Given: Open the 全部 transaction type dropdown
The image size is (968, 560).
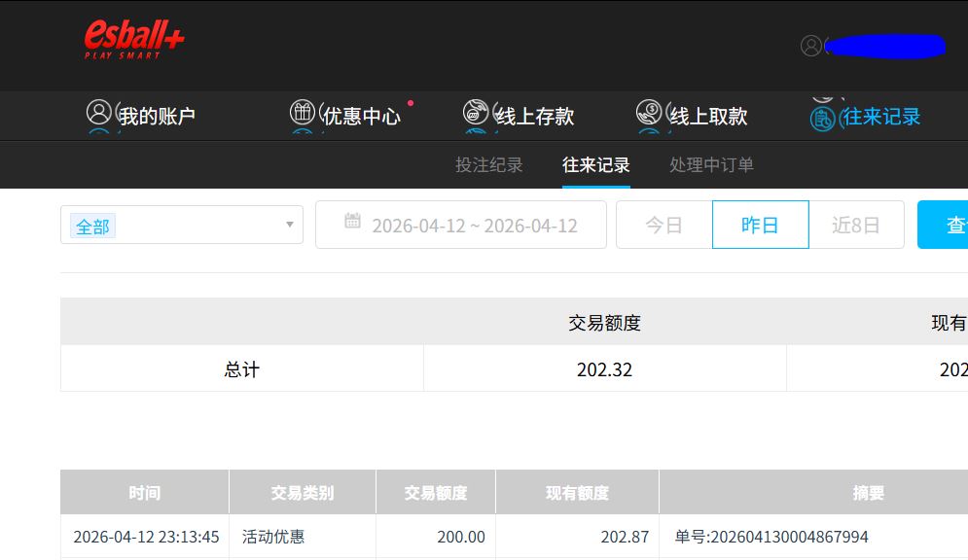Looking at the screenshot, I should click(x=181, y=225).
